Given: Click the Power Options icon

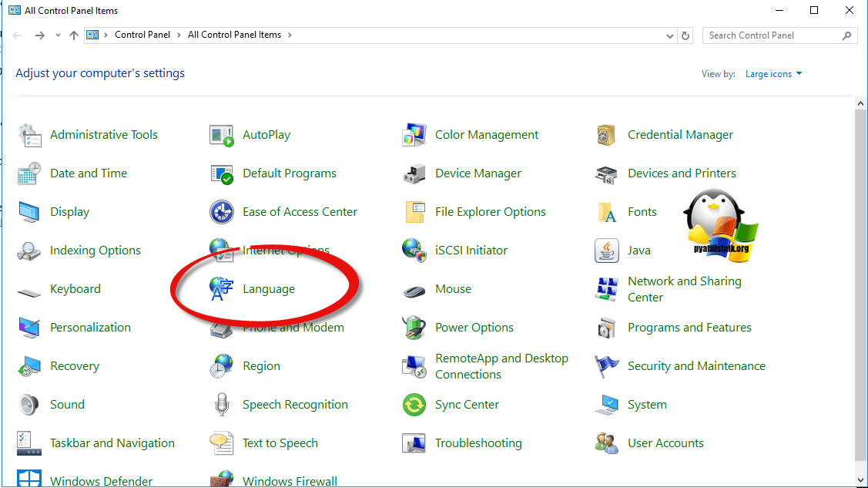Looking at the screenshot, I should pos(414,328).
